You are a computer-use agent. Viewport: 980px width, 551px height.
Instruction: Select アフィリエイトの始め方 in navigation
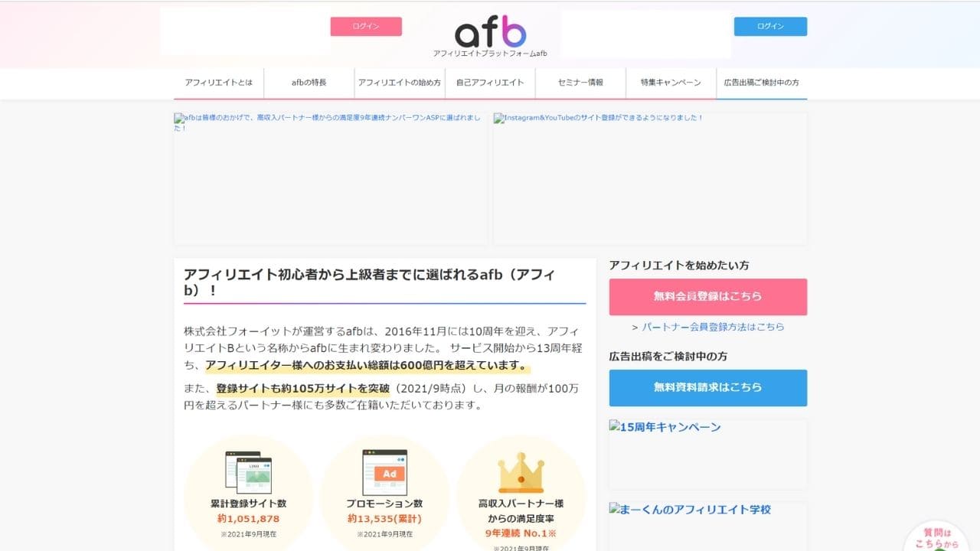pos(400,83)
